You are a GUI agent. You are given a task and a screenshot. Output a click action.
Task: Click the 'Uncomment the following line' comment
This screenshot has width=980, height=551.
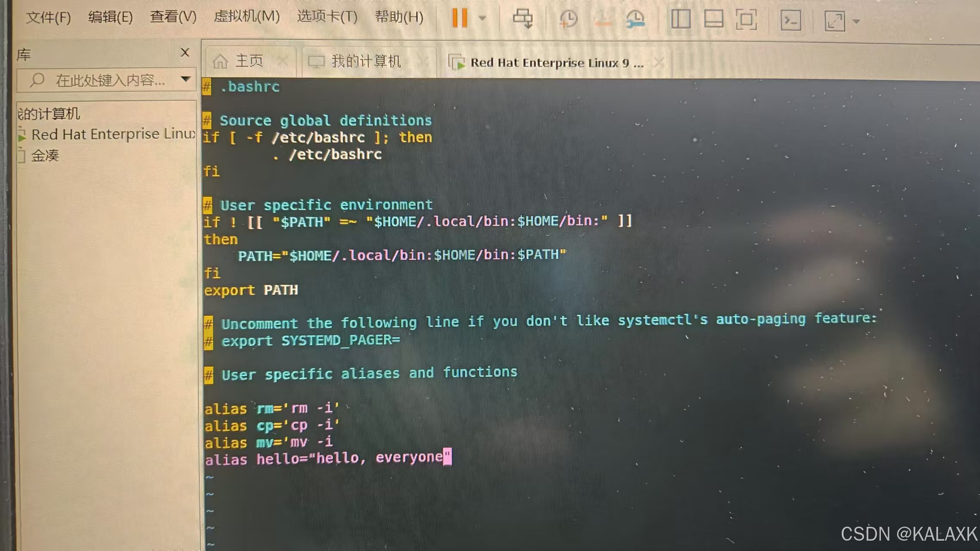[x=540, y=321]
